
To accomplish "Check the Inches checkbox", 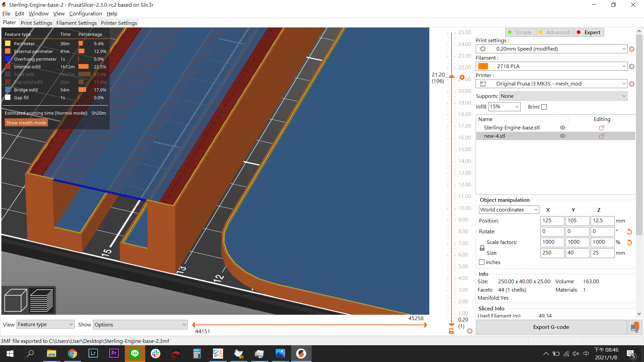I will pos(482,262).
